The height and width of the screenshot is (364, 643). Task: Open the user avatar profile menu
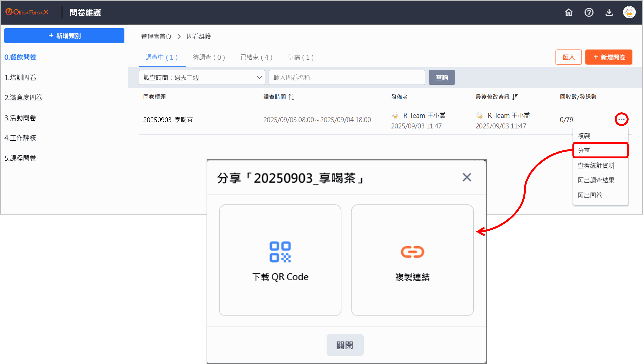click(629, 12)
